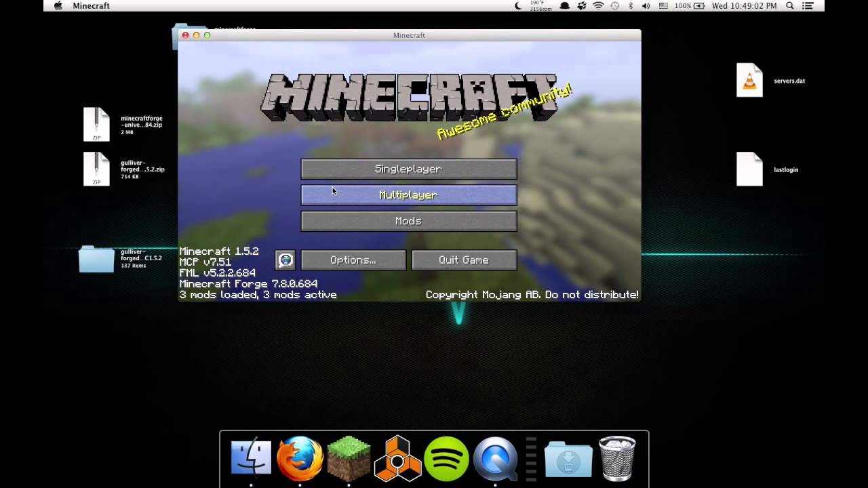
Task: Start a Singleplayer game
Action: pyautogui.click(x=409, y=169)
